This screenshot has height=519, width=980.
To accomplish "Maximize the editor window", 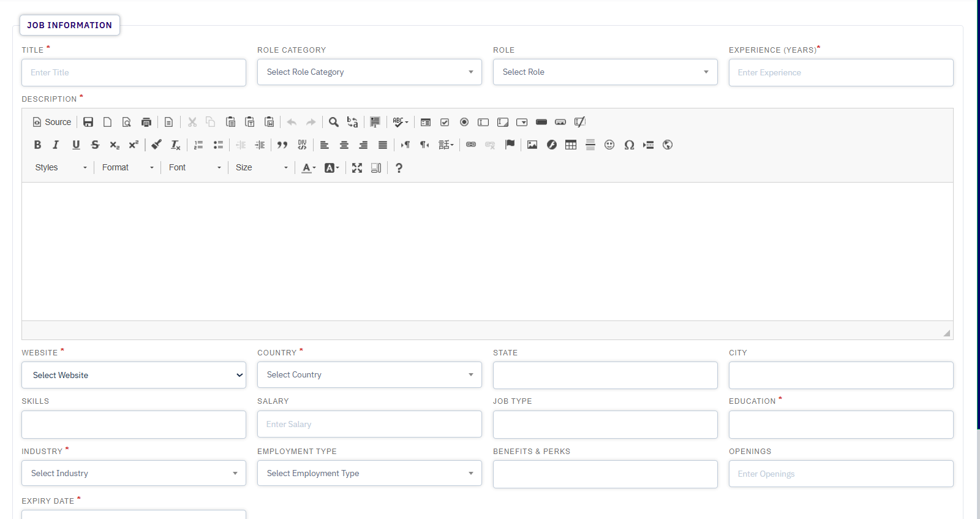I will coord(357,168).
